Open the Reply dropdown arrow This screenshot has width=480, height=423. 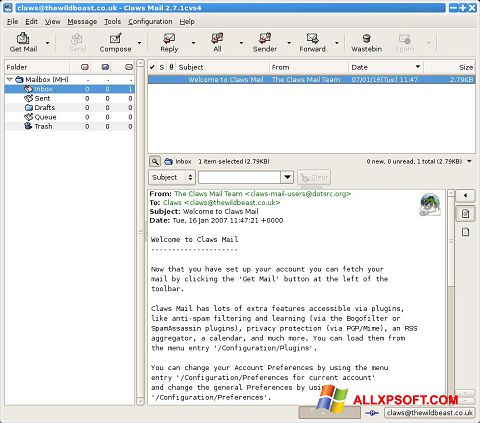193,43
